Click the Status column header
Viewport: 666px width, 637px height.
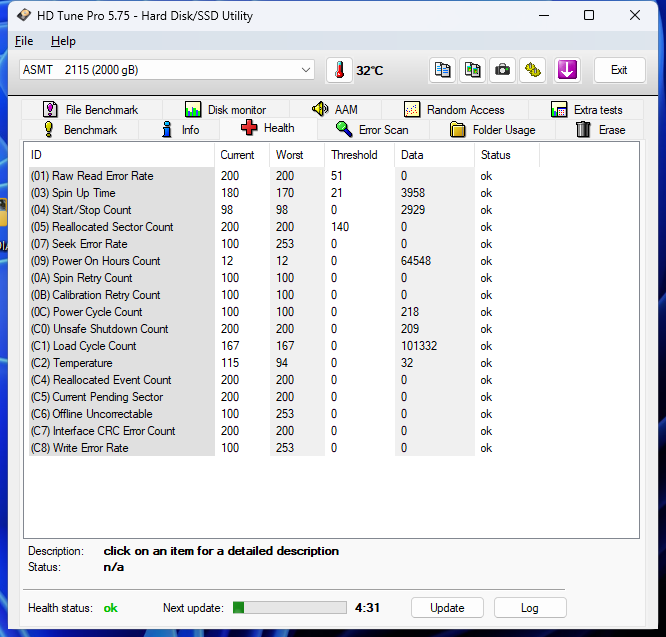point(507,155)
